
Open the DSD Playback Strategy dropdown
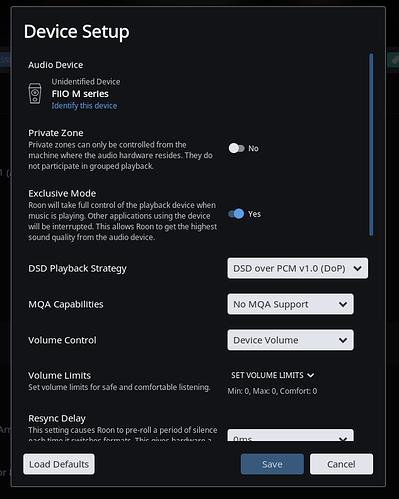tap(298, 268)
